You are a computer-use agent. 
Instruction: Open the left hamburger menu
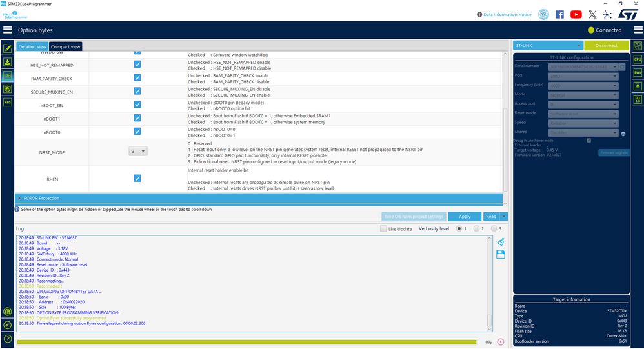point(7,30)
